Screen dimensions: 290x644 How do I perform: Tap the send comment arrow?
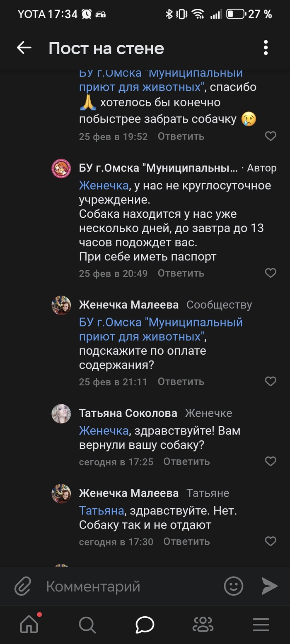point(269,586)
